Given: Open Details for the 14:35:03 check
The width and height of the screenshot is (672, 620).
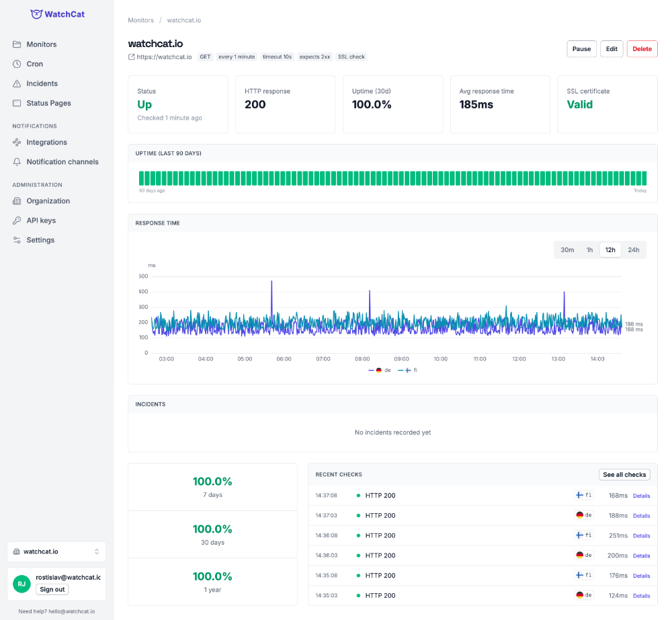Looking at the screenshot, I should tap(641, 596).
